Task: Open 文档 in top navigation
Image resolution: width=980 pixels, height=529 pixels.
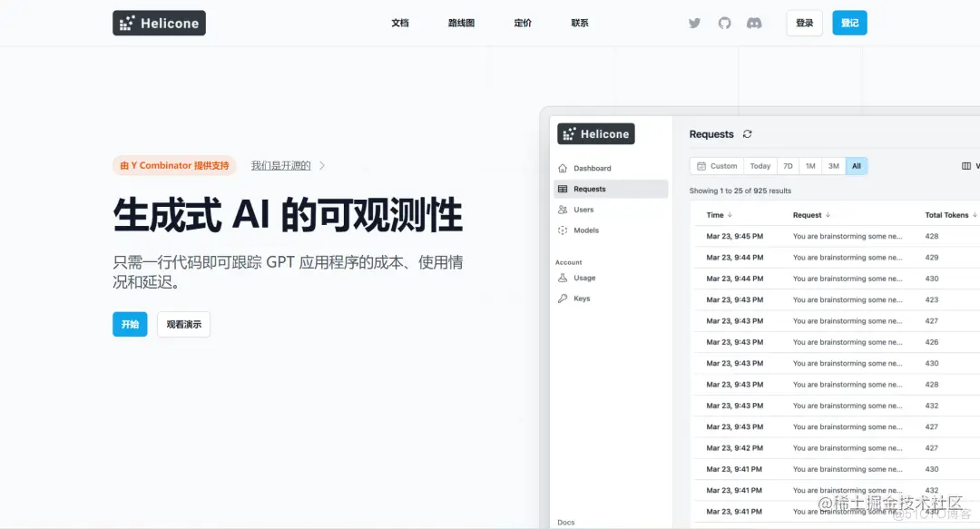Action: (x=400, y=23)
